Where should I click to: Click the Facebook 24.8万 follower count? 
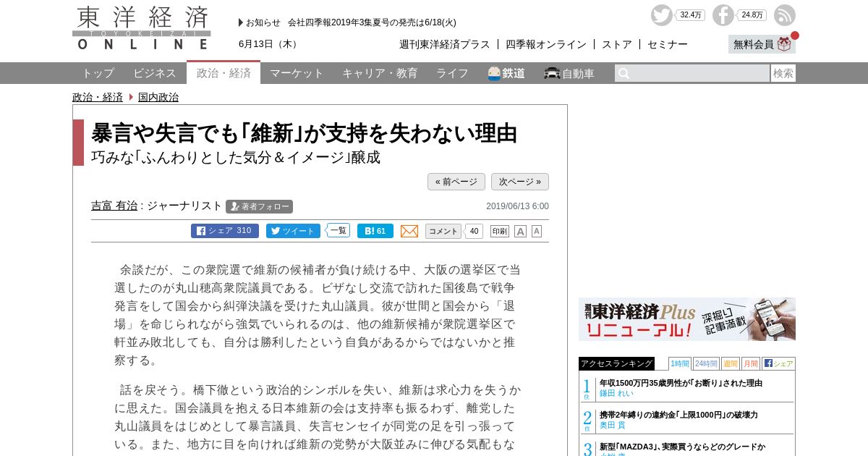pos(752,15)
